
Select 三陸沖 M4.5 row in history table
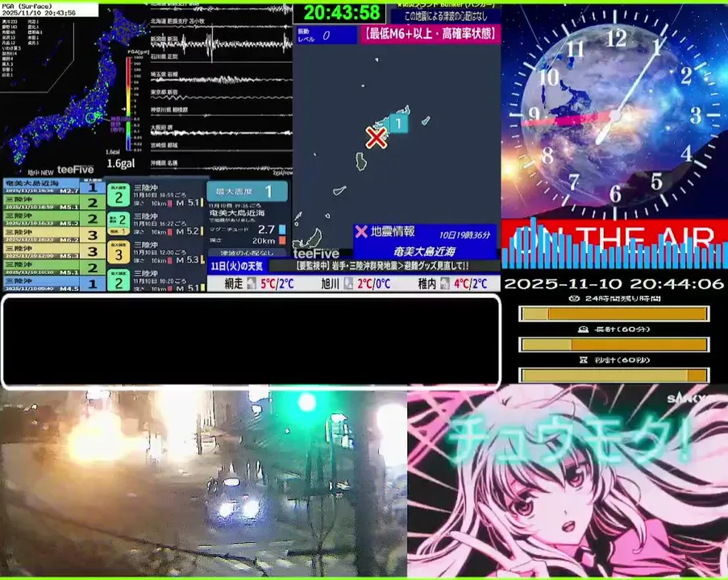click(x=54, y=284)
